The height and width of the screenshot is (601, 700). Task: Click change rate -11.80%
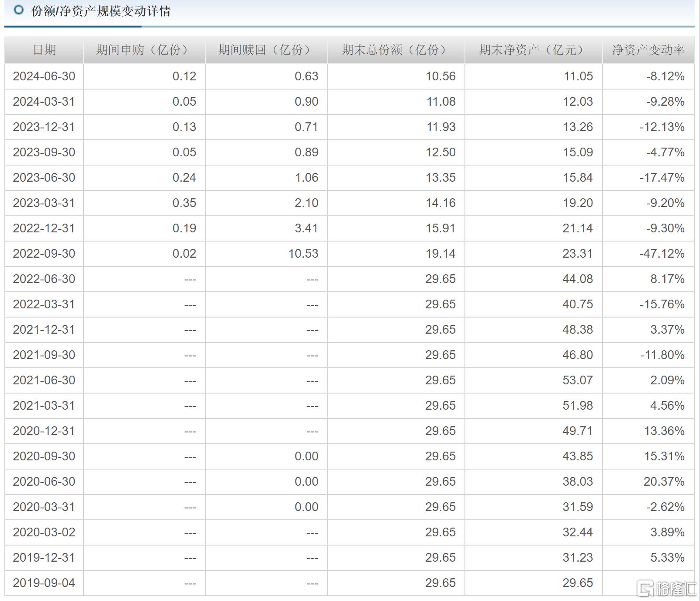(x=662, y=355)
